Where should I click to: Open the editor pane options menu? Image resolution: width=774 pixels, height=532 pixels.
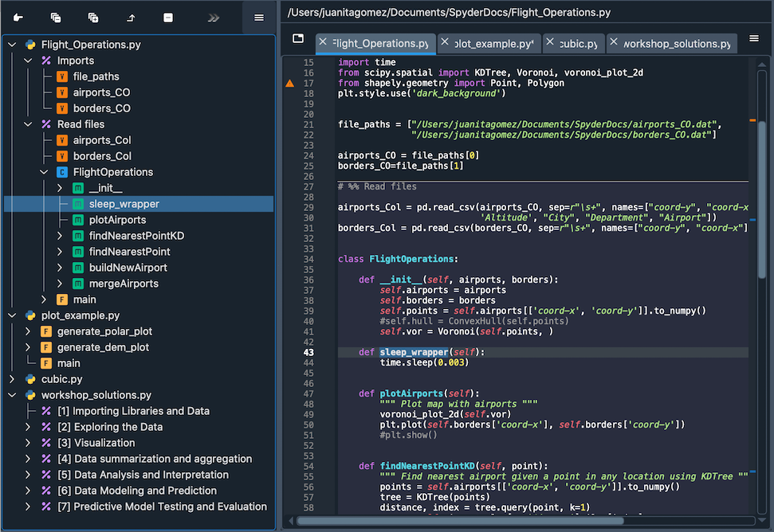(x=754, y=38)
